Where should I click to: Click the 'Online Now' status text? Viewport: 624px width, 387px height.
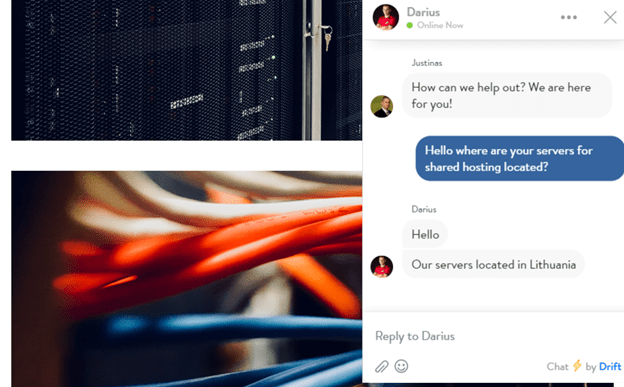click(x=440, y=25)
